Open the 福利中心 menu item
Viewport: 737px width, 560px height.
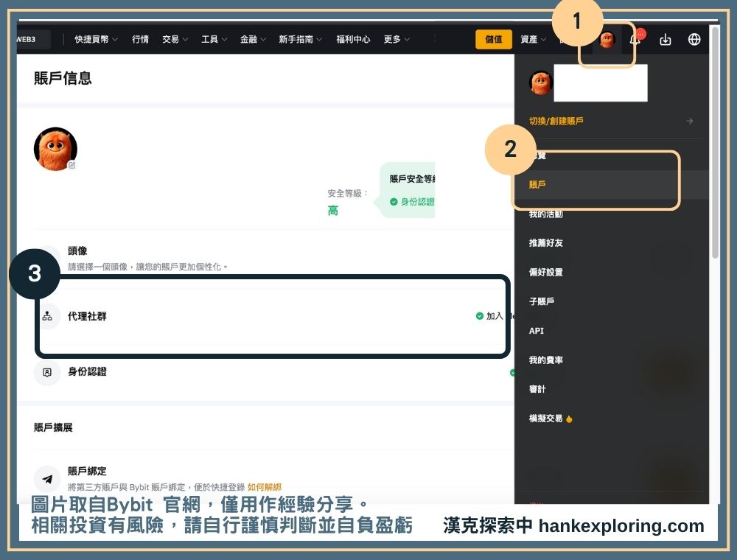[353, 40]
